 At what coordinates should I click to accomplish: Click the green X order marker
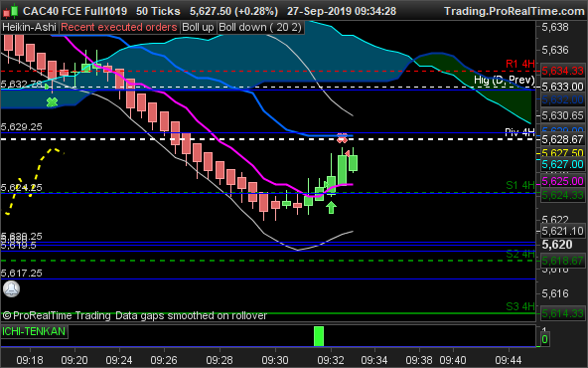pyautogui.click(x=52, y=102)
